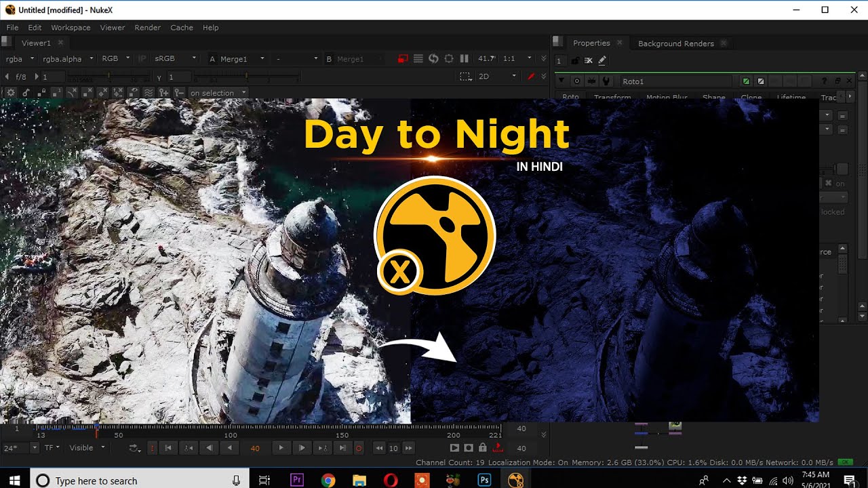Open the File menu

coord(13,28)
